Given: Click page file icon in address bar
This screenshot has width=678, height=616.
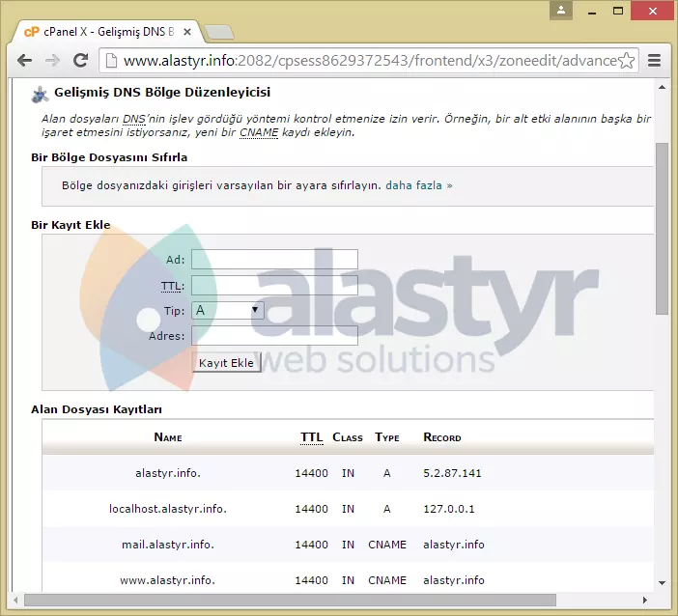Looking at the screenshot, I should [x=111, y=61].
